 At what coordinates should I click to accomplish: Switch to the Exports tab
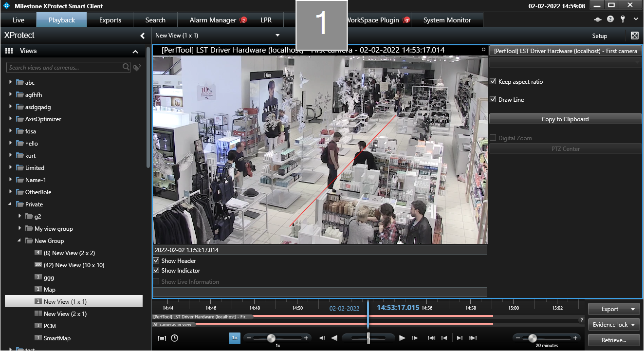click(110, 20)
